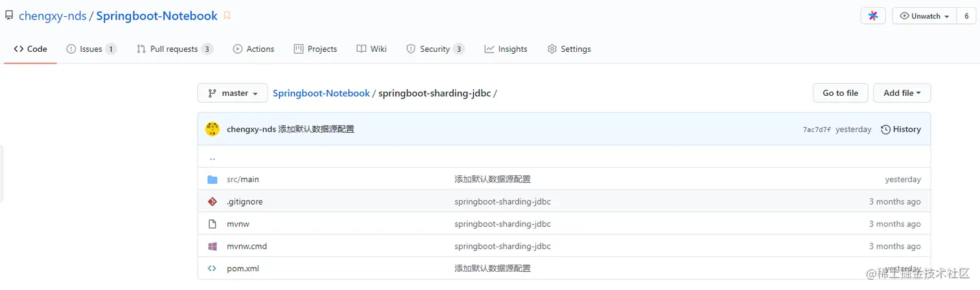The image size is (980, 290).
Task: Click the folder icon for src/main
Action: coord(212,179)
